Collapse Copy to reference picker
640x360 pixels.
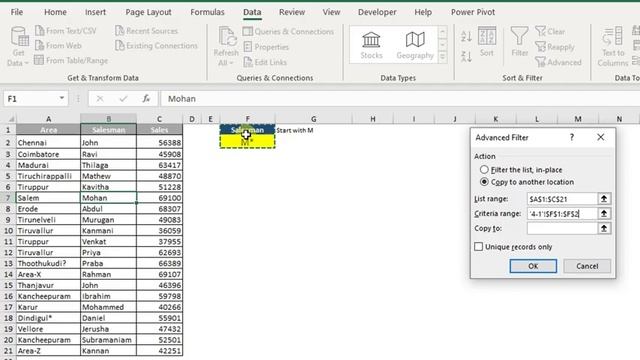(604, 228)
